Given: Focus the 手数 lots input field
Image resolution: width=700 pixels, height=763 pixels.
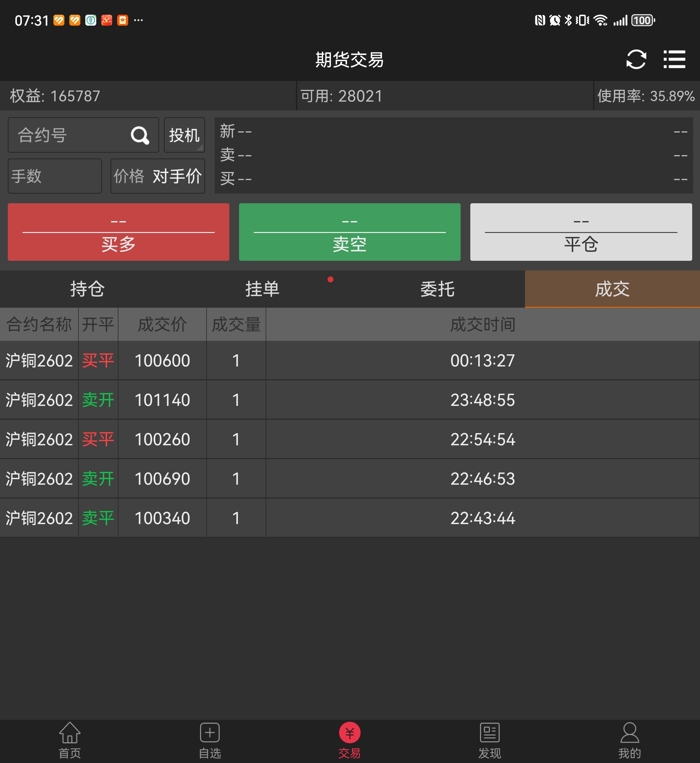Looking at the screenshot, I should tap(55, 176).
